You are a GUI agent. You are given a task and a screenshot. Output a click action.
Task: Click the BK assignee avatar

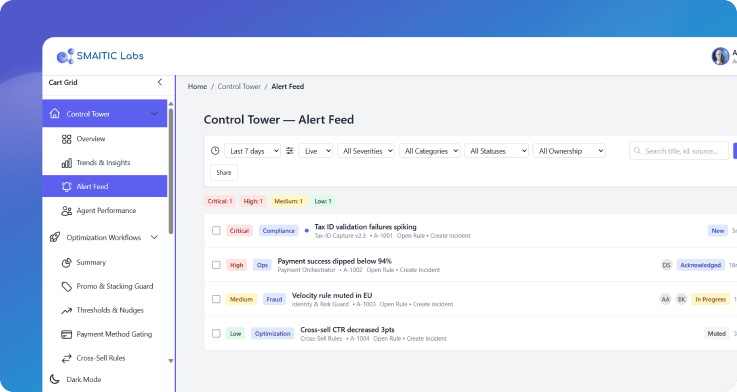(x=681, y=299)
